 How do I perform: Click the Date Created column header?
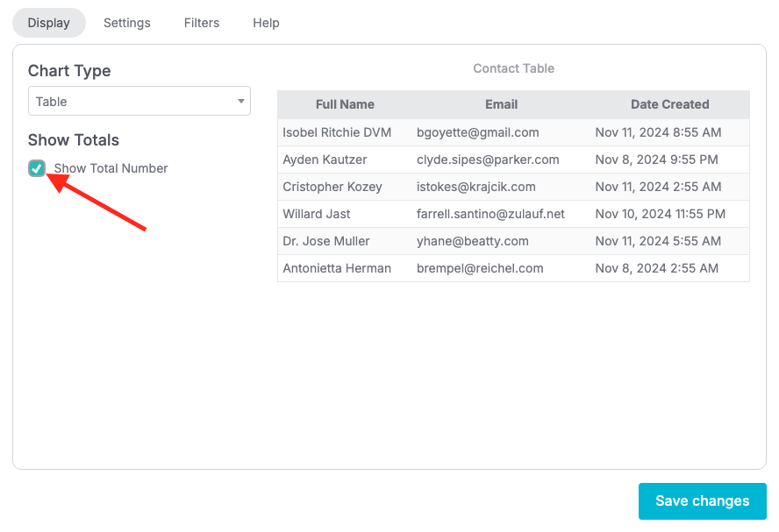[x=669, y=104]
